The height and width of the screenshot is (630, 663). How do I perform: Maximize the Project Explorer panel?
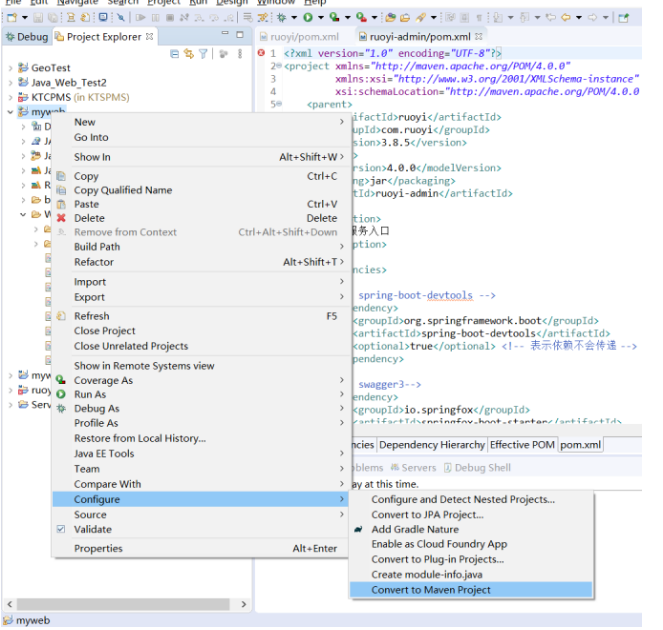coord(240,35)
